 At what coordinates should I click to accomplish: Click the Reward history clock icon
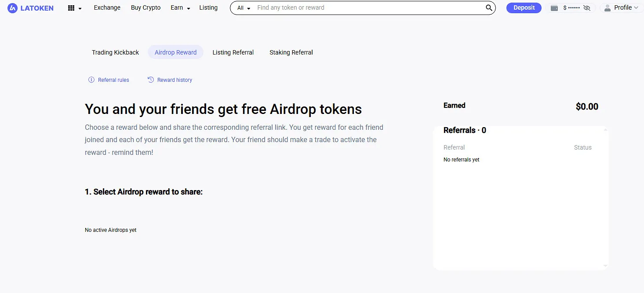coord(151,80)
